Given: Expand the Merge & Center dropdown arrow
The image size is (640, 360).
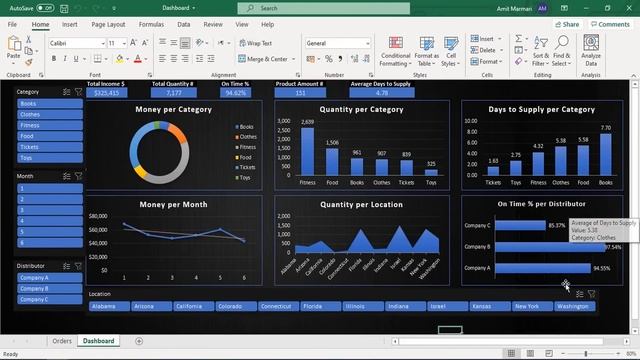Looking at the screenshot, I should [x=293, y=59].
